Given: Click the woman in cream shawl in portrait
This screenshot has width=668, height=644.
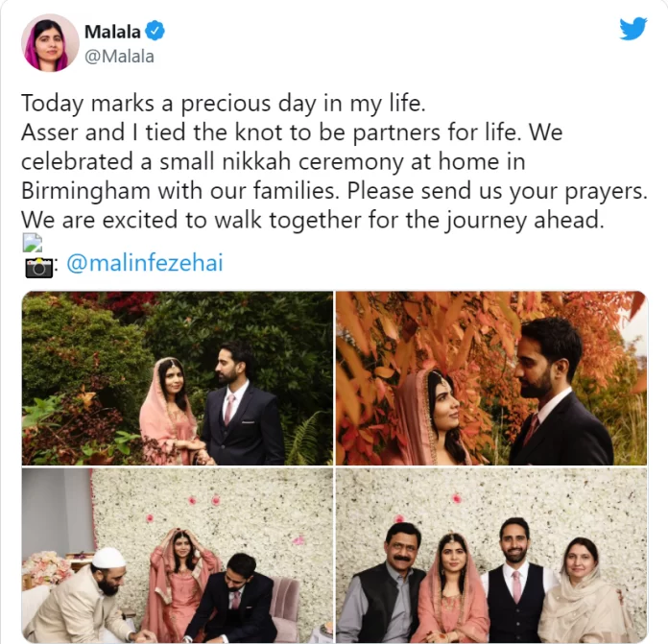Looking at the screenshot, I should coord(584,592).
